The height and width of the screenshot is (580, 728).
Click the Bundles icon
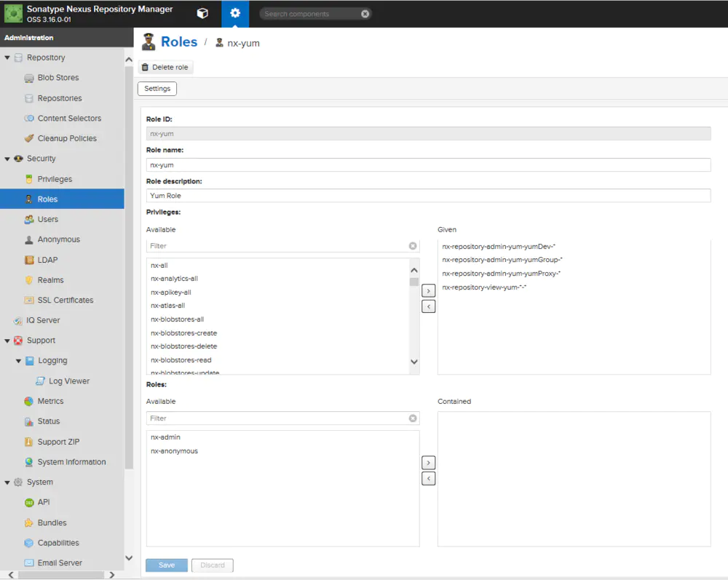click(x=29, y=523)
